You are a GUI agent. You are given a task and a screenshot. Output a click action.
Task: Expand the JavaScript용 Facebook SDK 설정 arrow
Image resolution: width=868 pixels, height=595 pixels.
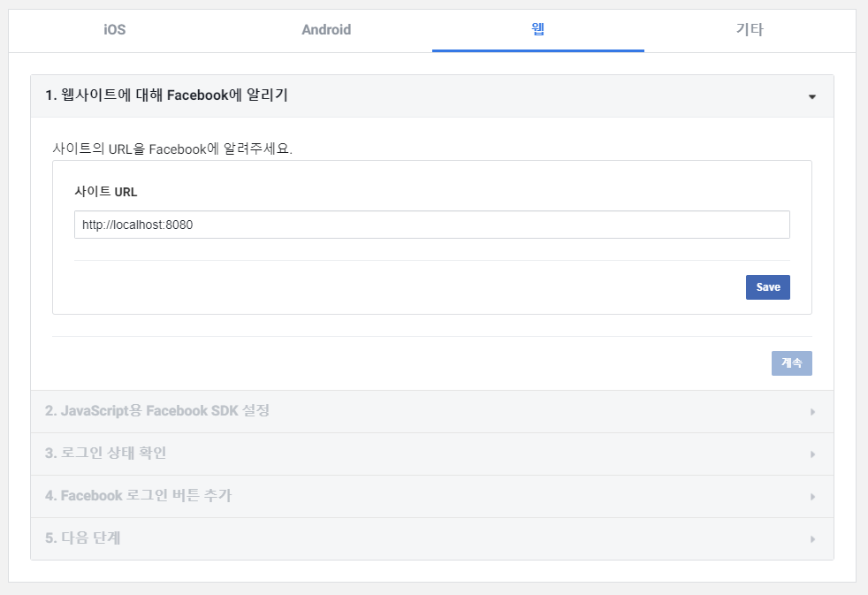point(812,412)
